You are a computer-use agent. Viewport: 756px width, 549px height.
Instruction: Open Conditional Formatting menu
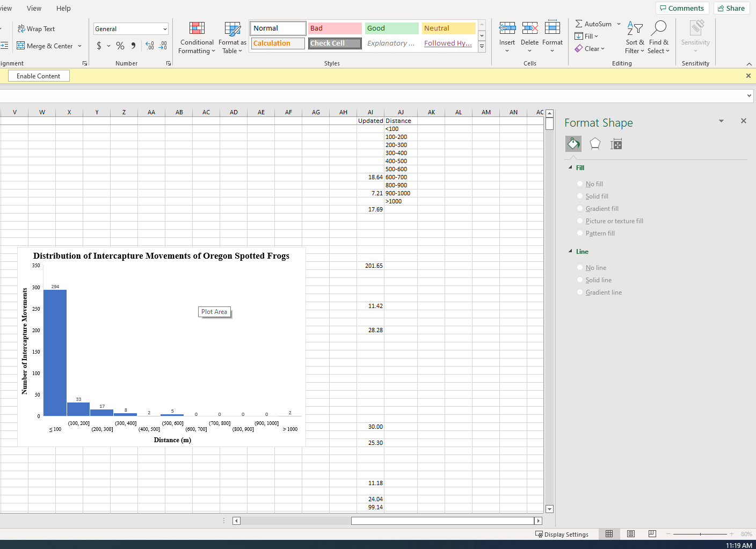tap(197, 38)
